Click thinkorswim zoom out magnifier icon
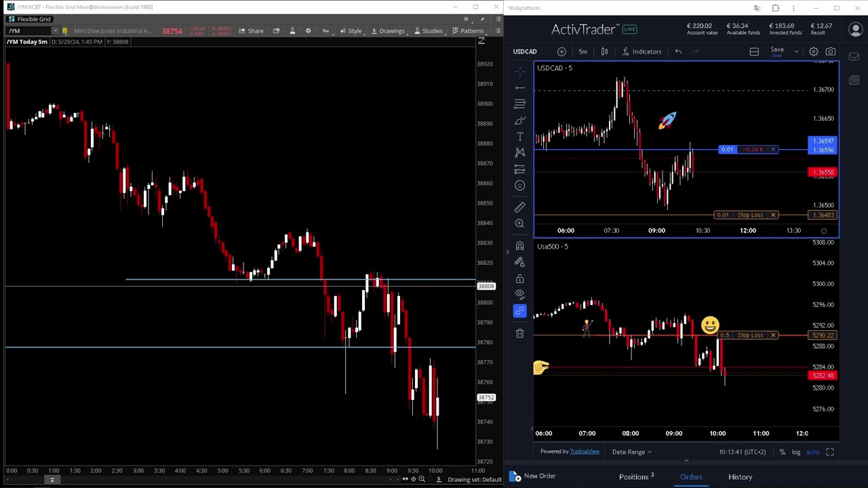This screenshot has height=488, width=868. point(422,479)
